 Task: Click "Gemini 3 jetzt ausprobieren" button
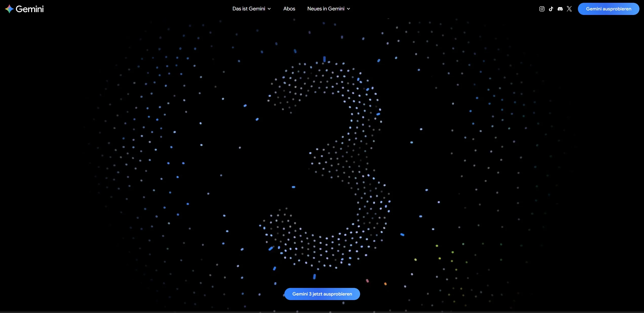click(322, 294)
